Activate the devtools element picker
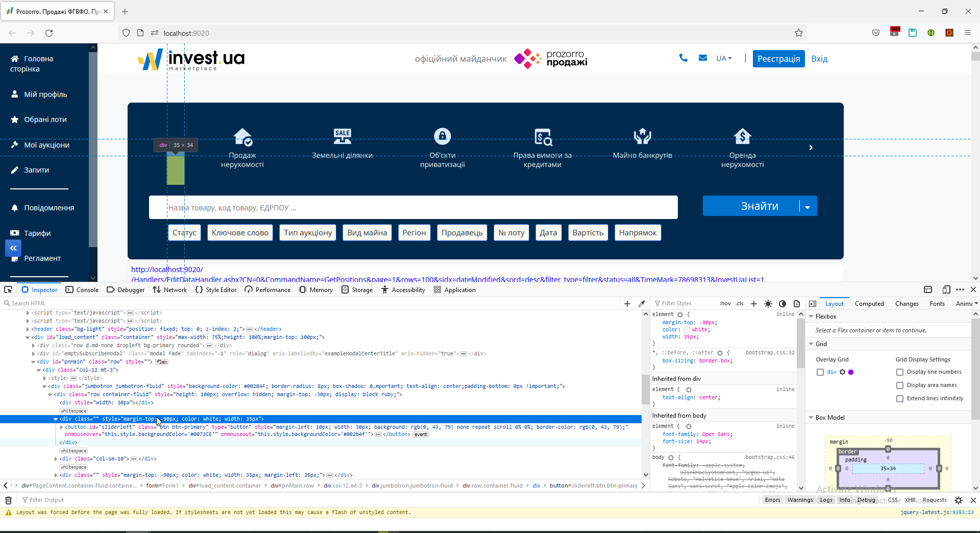The height and width of the screenshot is (533, 980). pyautogui.click(x=8, y=289)
